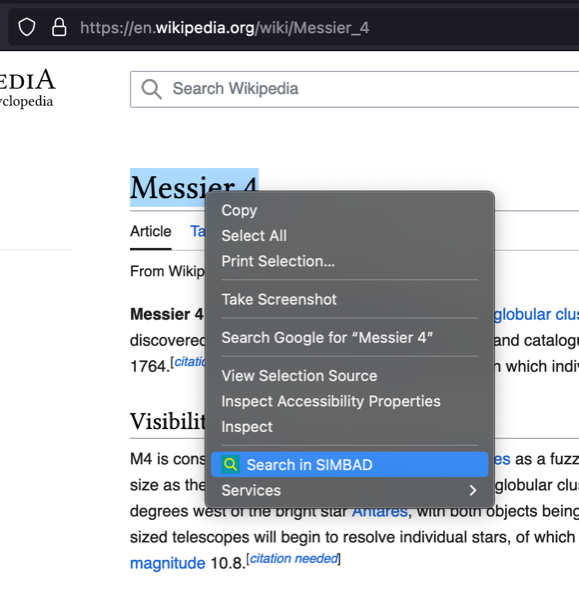Viewport: 579px width, 600px height.
Task: Select Search in SIMBAD menu entry
Action: pos(349,465)
